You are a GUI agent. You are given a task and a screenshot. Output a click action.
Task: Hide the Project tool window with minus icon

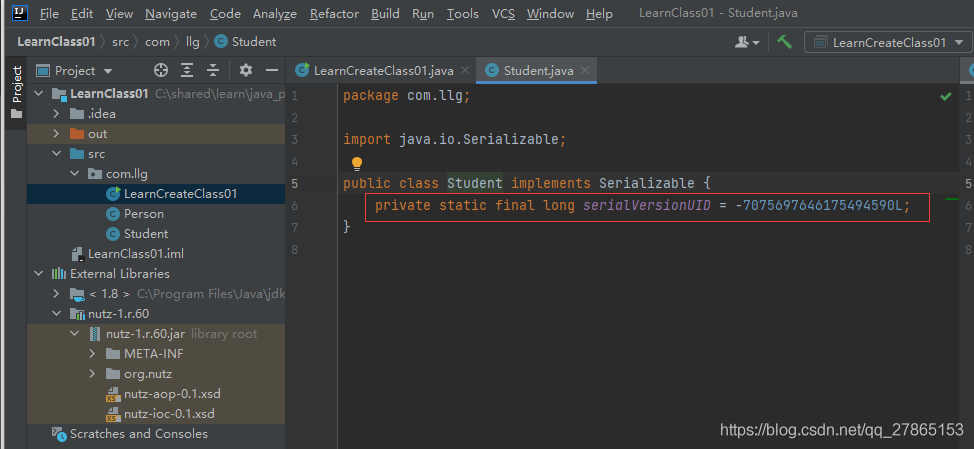(271, 70)
